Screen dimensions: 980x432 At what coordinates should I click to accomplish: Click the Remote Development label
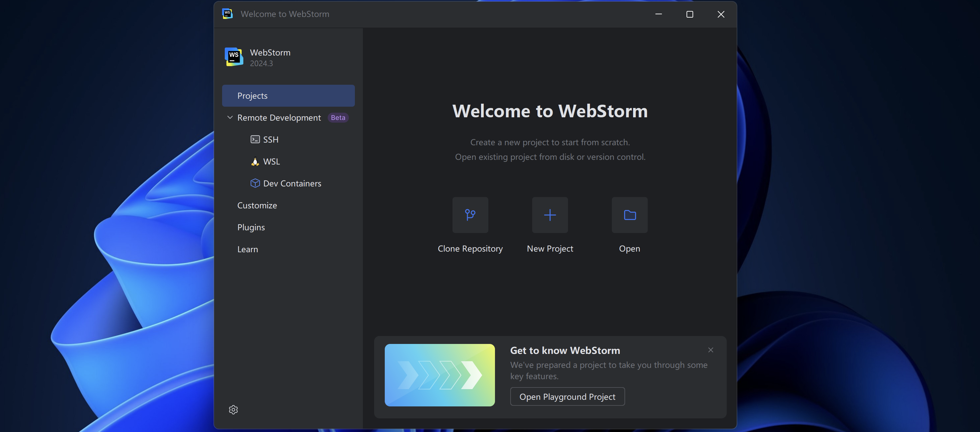click(279, 118)
